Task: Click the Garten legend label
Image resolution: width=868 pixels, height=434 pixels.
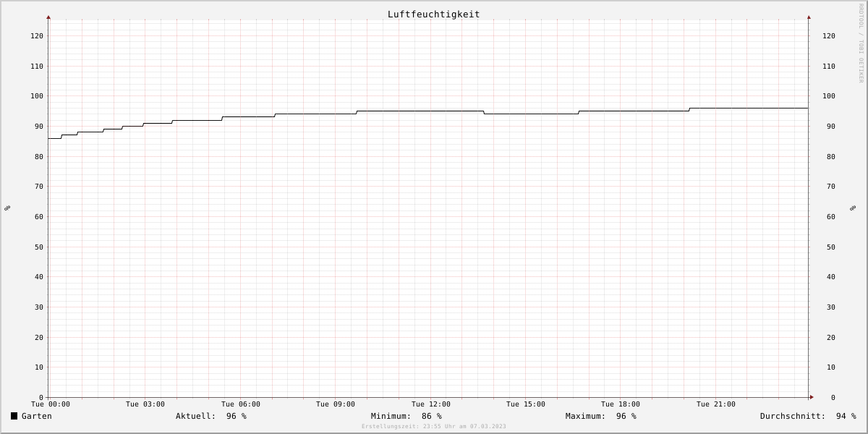Action: pos(37,416)
